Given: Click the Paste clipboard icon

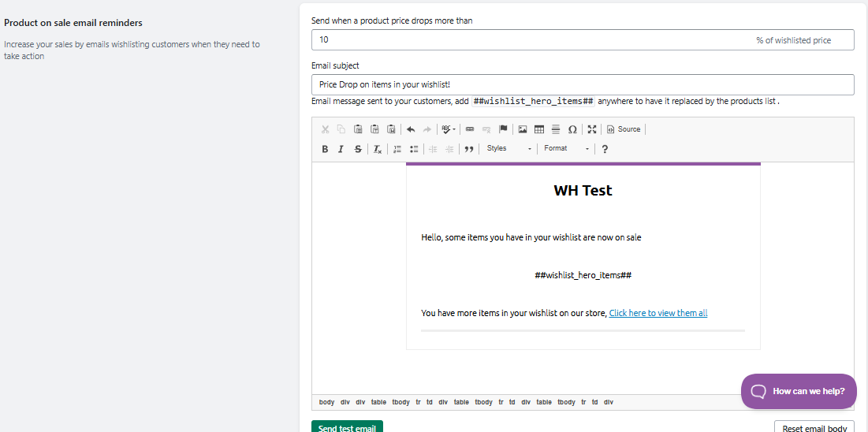Looking at the screenshot, I should pos(358,129).
